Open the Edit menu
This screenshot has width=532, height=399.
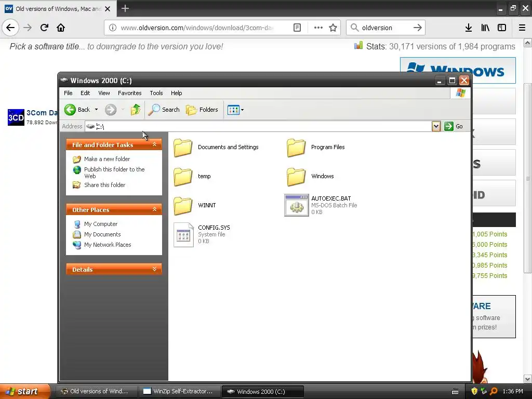pyautogui.click(x=85, y=93)
